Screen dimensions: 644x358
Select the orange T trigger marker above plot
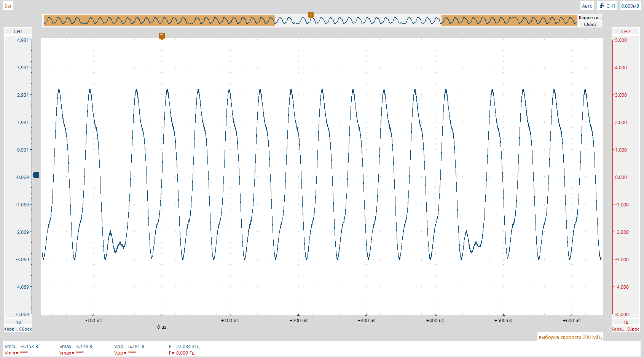162,37
